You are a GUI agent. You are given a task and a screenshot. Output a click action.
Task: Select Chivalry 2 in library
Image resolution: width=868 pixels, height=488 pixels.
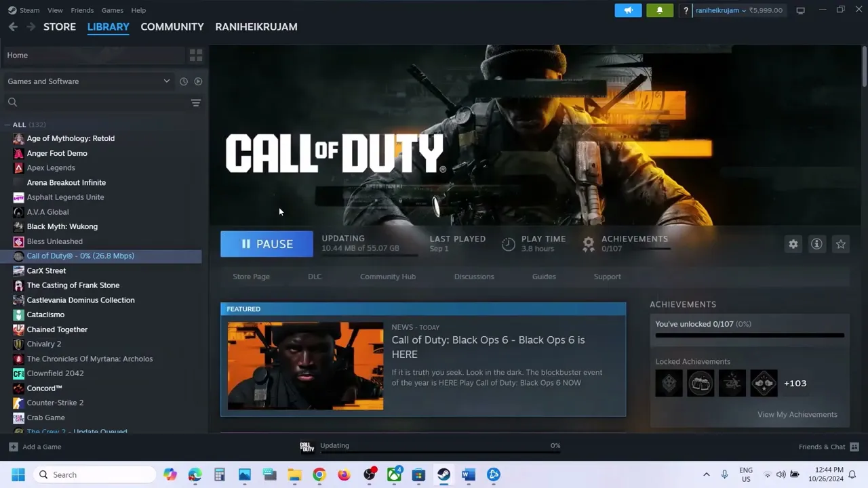click(43, 344)
